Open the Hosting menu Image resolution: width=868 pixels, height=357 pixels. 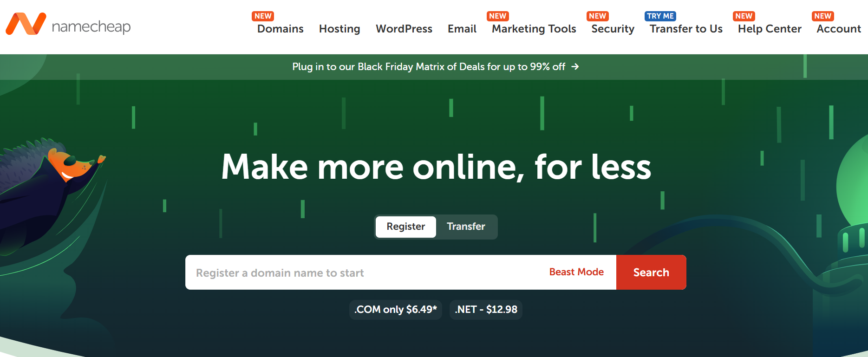339,29
